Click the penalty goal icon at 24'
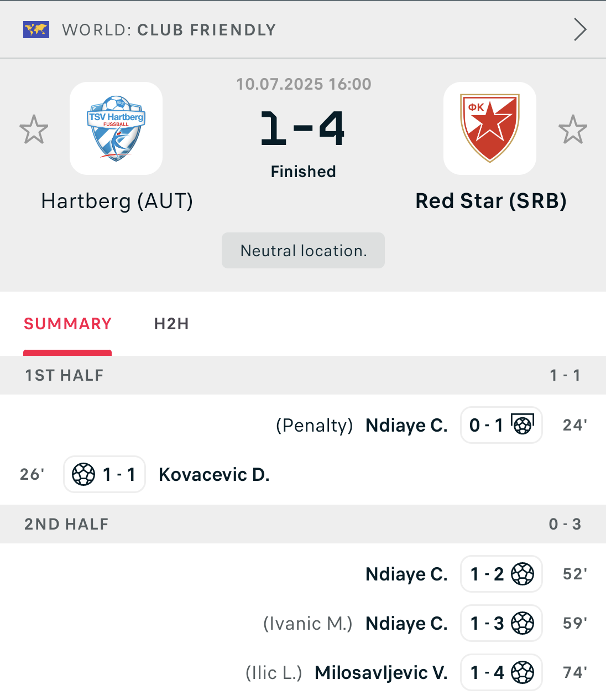The width and height of the screenshot is (606, 700). click(523, 424)
